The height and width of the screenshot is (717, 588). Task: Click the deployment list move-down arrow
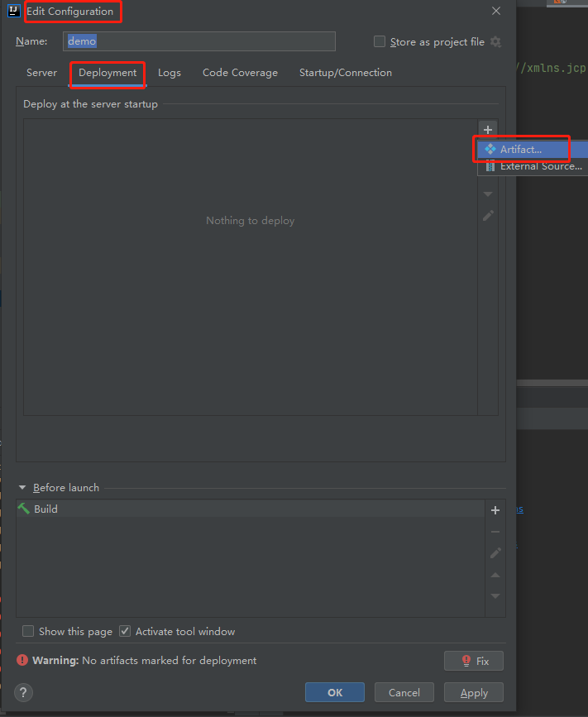pos(488,194)
